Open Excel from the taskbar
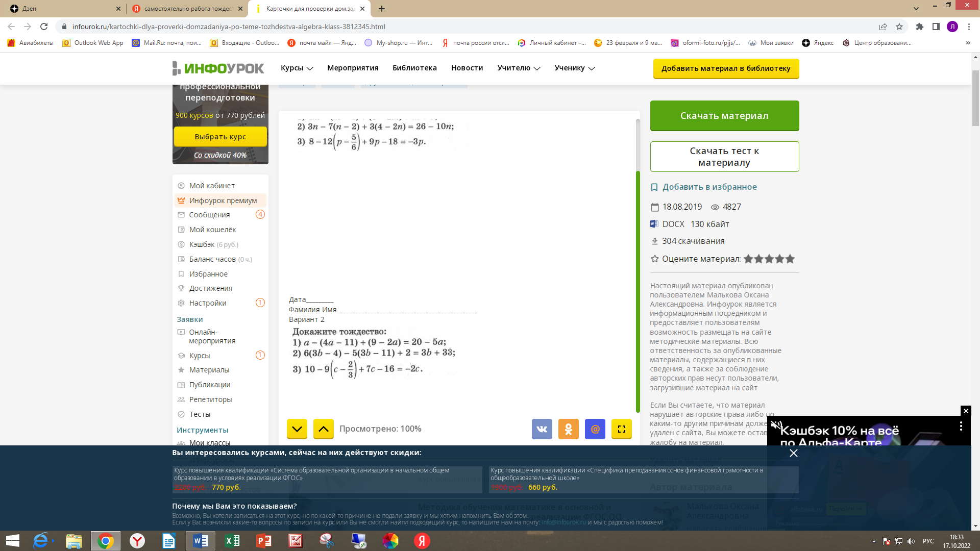This screenshot has width=980, height=551. (x=232, y=541)
